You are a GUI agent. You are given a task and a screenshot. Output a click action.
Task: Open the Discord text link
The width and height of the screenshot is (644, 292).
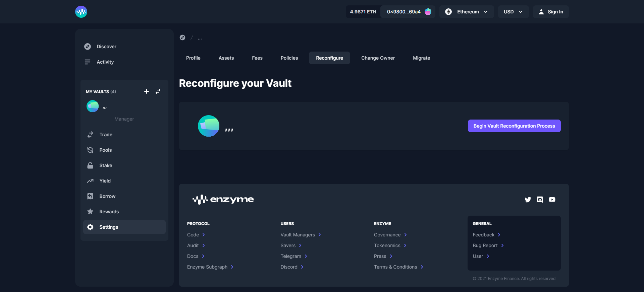pyautogui.click(x=289, y=267)
